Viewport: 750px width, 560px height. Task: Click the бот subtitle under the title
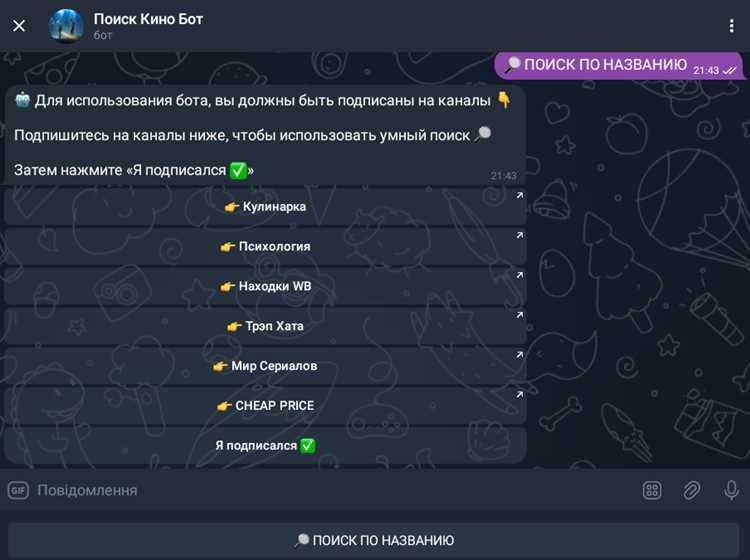pyautogui.click(x=103, y=35)
